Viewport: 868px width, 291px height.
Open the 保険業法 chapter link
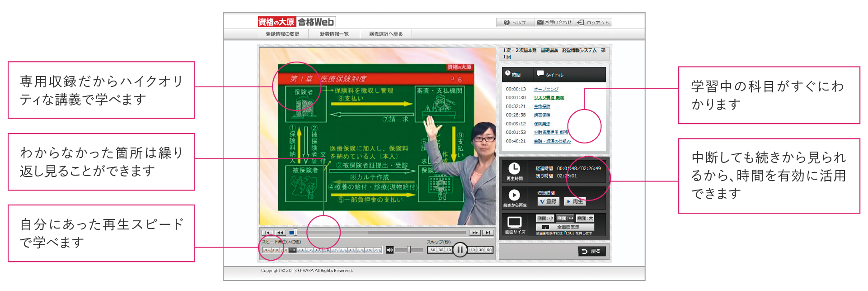click(x=542, y=124)
